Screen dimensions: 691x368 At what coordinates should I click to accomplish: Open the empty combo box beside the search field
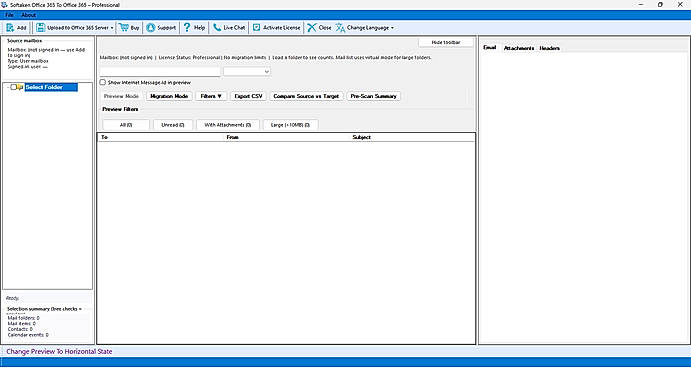(247, 71)
